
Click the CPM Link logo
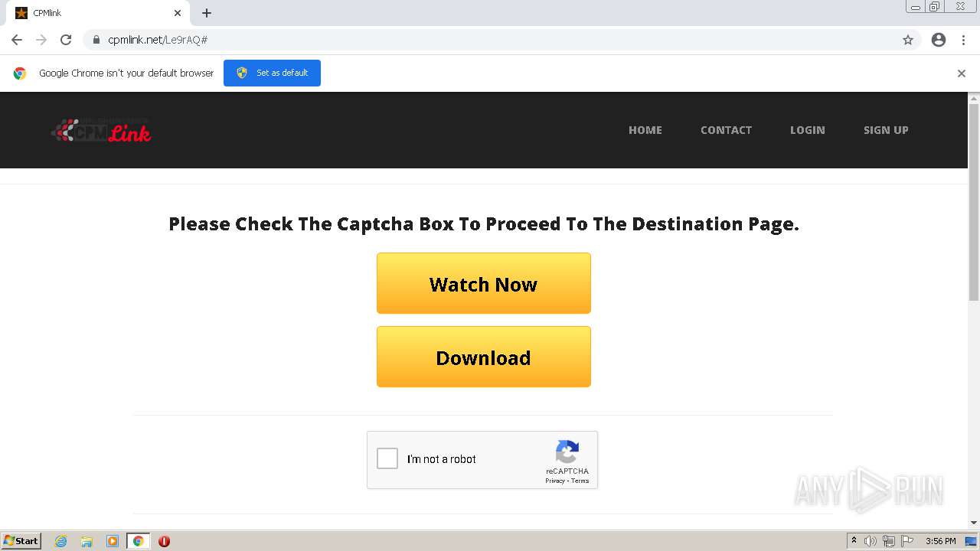coord(101,130)
